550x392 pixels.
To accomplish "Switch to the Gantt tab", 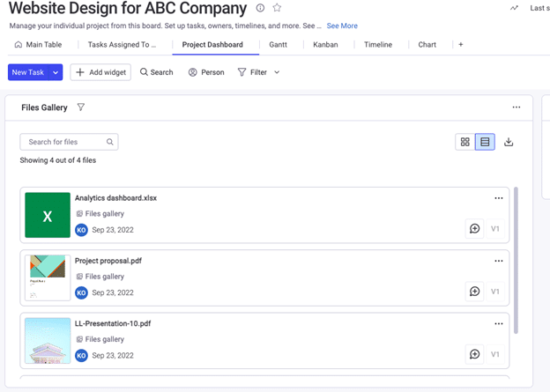I will (x=279, y=45).
